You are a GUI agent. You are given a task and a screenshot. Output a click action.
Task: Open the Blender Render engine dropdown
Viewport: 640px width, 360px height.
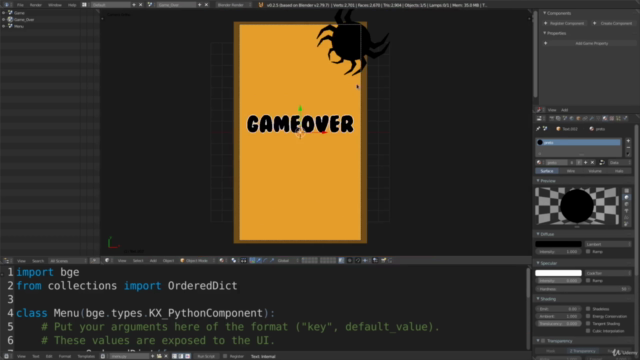233,5
